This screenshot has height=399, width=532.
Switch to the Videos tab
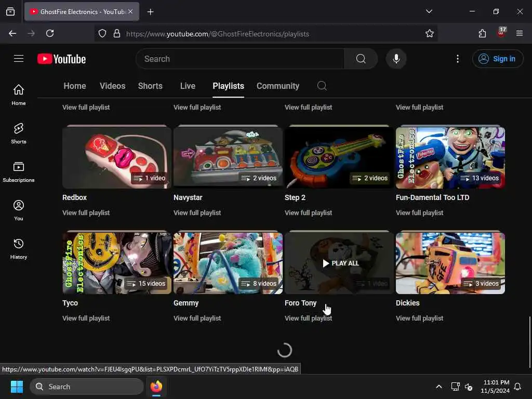coord(112,86)
